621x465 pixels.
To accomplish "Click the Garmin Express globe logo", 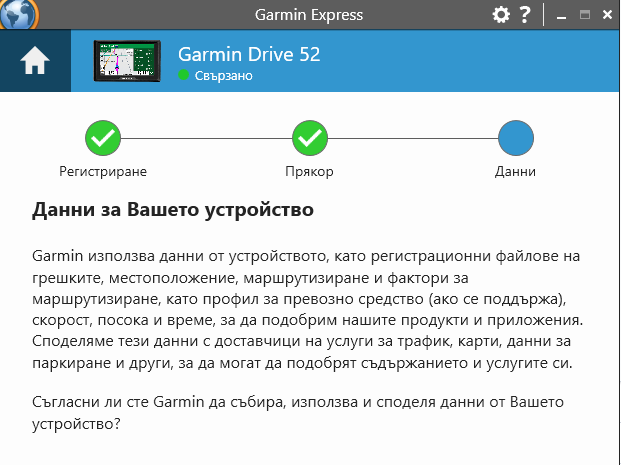I will tap(18, 14).
